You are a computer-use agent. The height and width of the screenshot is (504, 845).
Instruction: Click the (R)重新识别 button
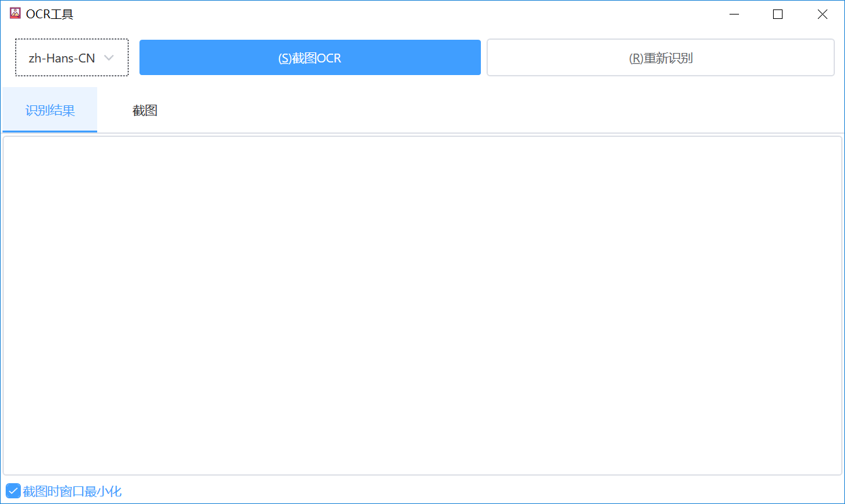click(x=661, y=57)
